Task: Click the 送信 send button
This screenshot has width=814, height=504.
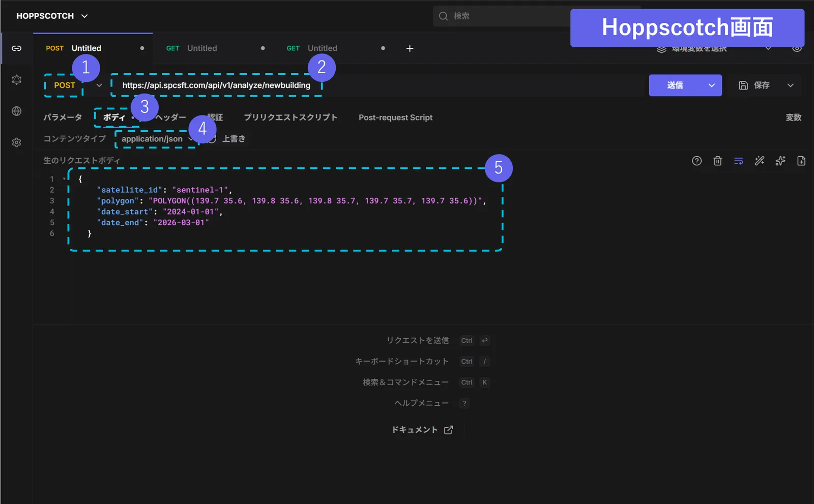Action: point(675,85)
